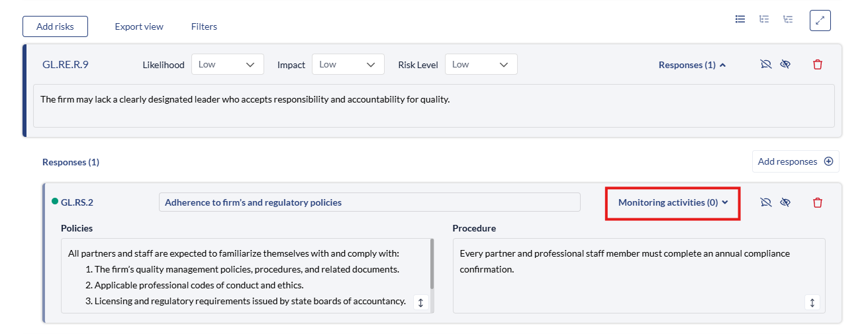This screenshot has width=868, height=334.
Task: Open the Risk Level dropdown
Action: pyautogui.click(x=481, y=65)
